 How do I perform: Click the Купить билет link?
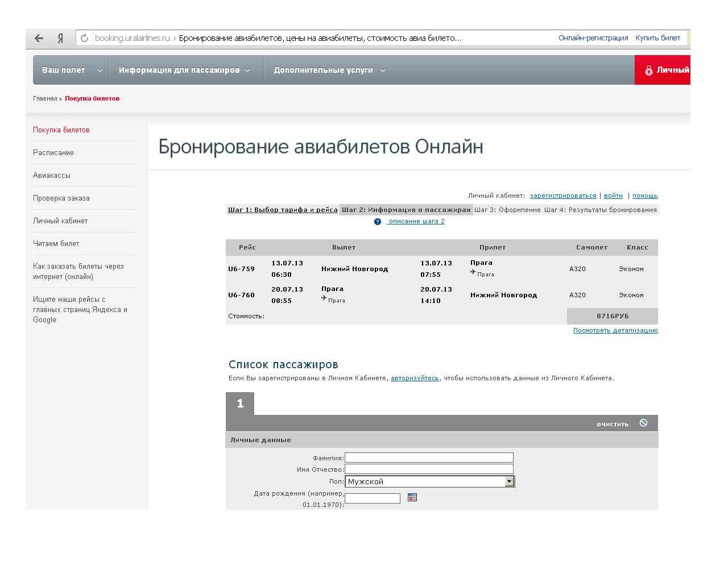coord(658,38)
